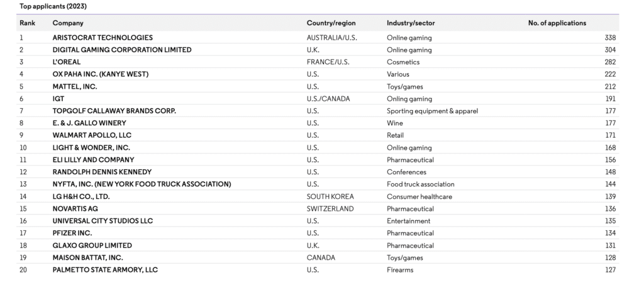Image resolution: width=644 pixels, height=285 pixels.
Task: Click the Top applicants (2023) title
Action: pyautogui.click(x=53, y=6)
